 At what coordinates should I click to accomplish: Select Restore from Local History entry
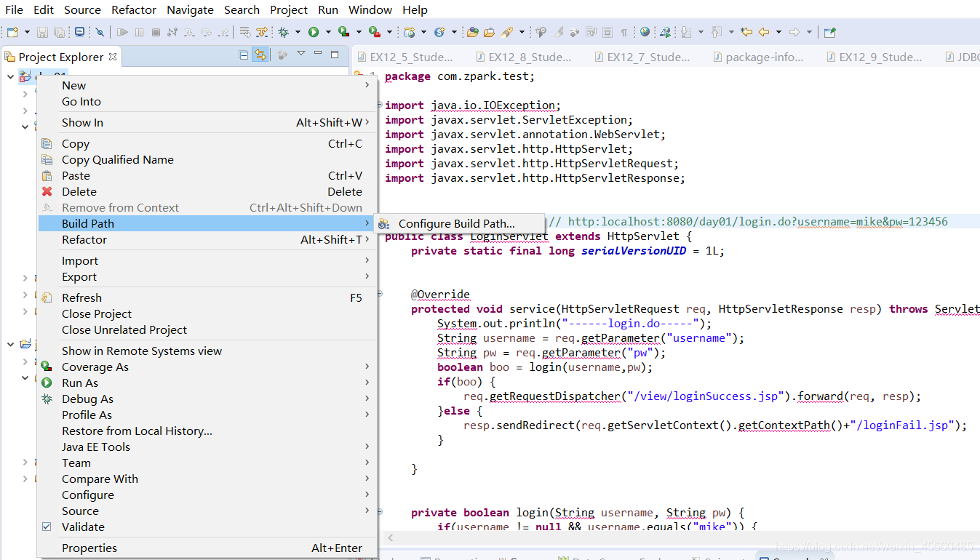207,431
